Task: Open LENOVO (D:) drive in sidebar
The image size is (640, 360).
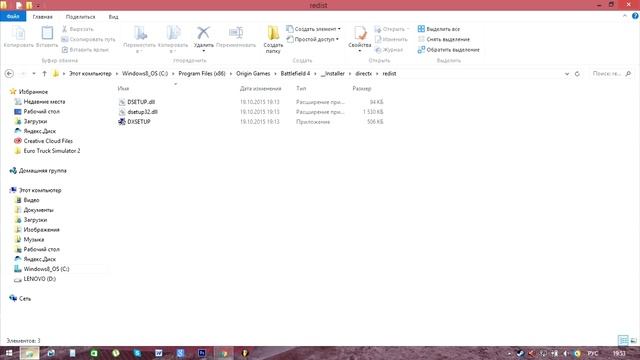Action: pos(35,279)
